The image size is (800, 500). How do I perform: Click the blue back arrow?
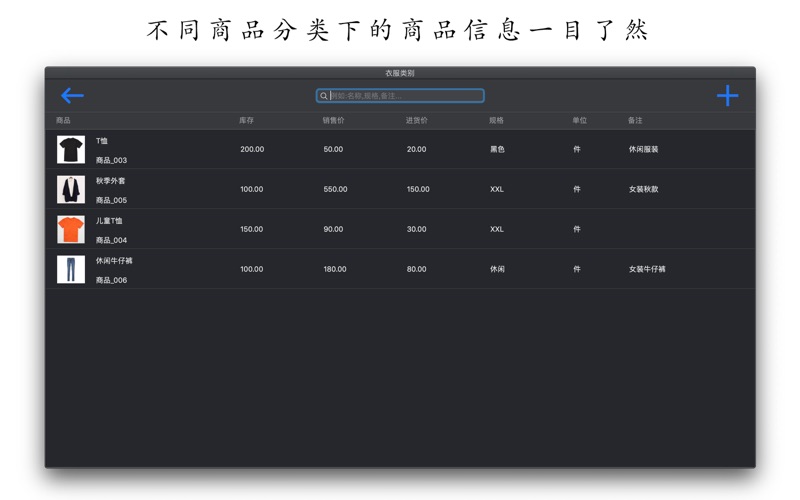pos(72,96)
